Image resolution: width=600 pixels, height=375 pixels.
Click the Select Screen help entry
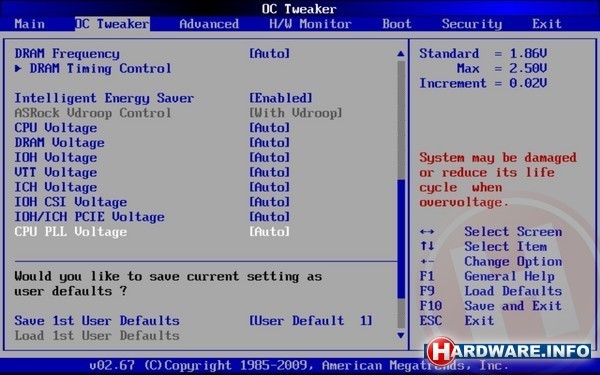point(513,232)
